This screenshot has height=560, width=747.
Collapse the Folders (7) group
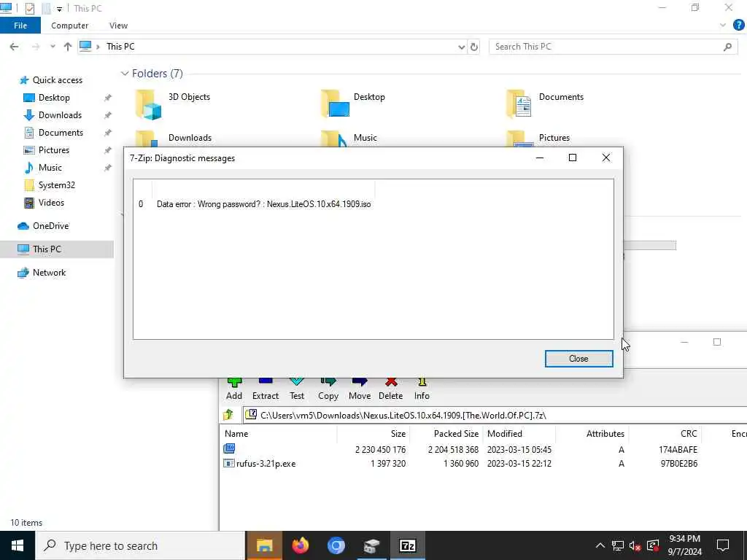(x=125, y=74)
